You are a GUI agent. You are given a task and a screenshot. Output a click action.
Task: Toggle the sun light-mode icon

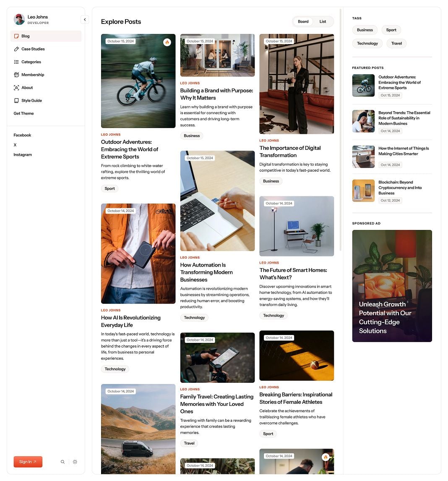pyautogui.click(x=75, y=462)
